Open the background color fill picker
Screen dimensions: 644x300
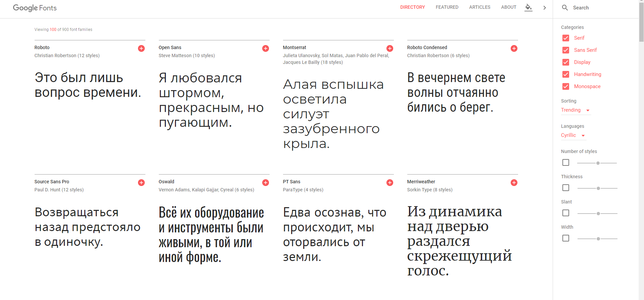(x=528, y=8)
